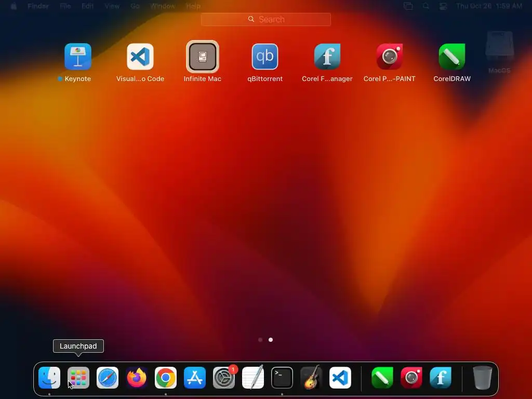This screenshot has height=399, width=532.
Task: Click the "Corel P...-PAINT" label
Action: [x=390, y=79]
